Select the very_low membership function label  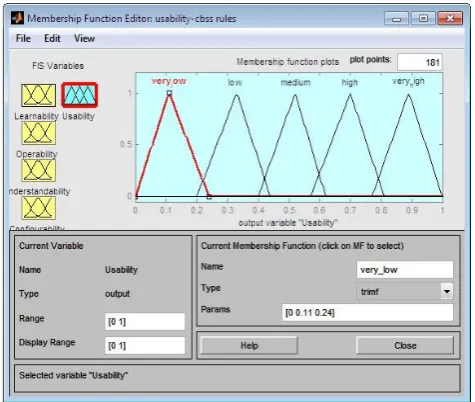click(x=169, y=81)
